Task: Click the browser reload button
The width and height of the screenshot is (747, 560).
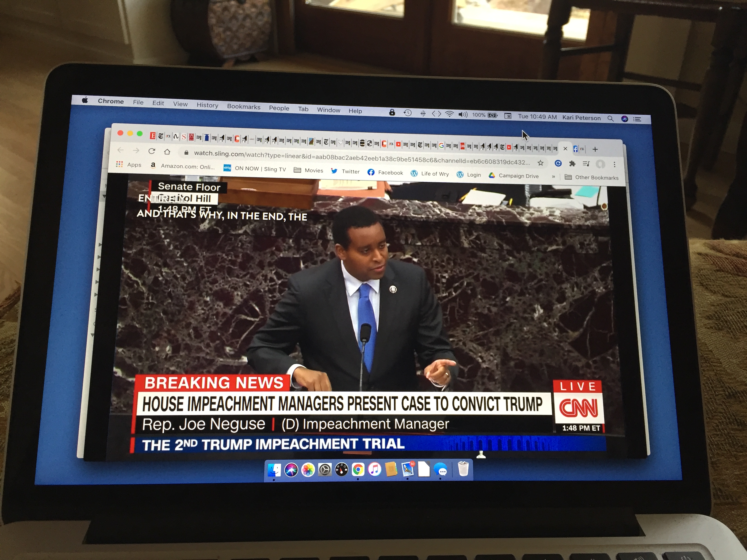Action: tap(152, 151)
